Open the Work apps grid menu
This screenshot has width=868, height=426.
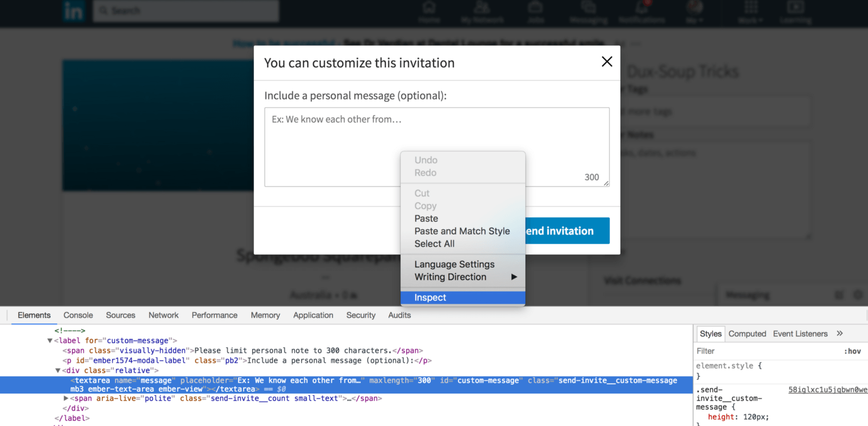coord(751,12)
